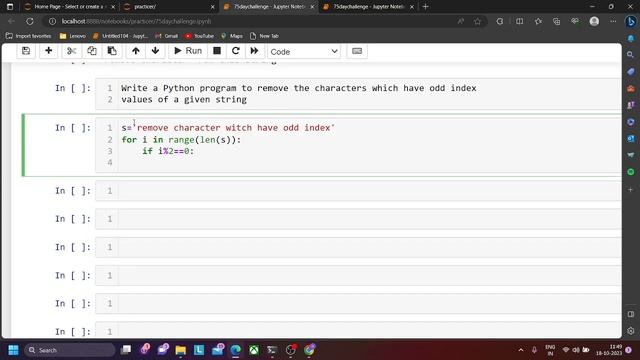This screenshot has height=360, width=640.
Task: Open Untitled104 Jupyter bookmark
Action: coord(120,36)
